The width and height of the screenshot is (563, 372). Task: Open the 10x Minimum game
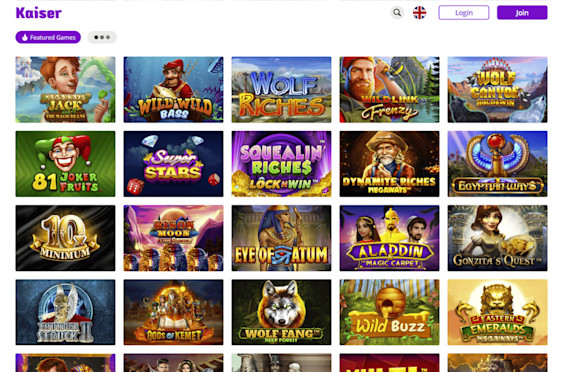[65, 238]
